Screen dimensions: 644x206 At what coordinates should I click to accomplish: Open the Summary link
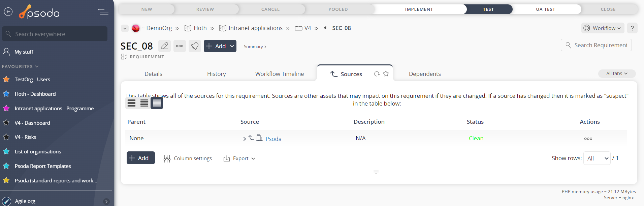(255, 47)
